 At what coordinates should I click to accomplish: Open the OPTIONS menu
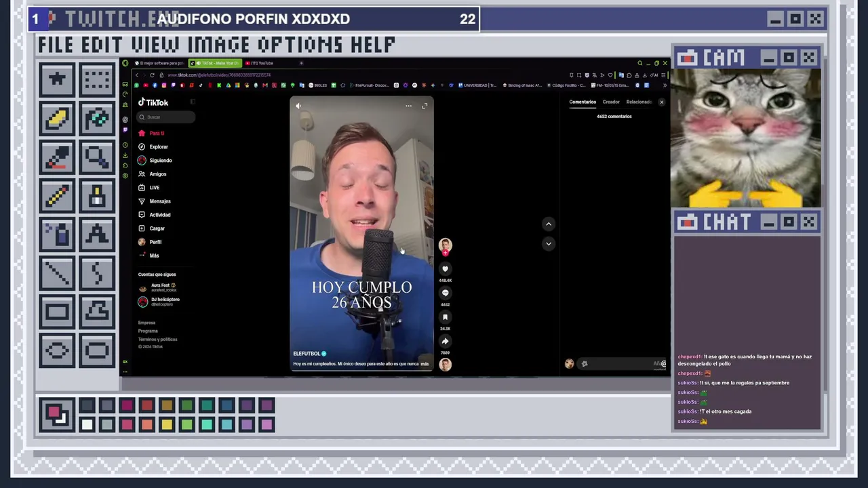click(301, 45)
